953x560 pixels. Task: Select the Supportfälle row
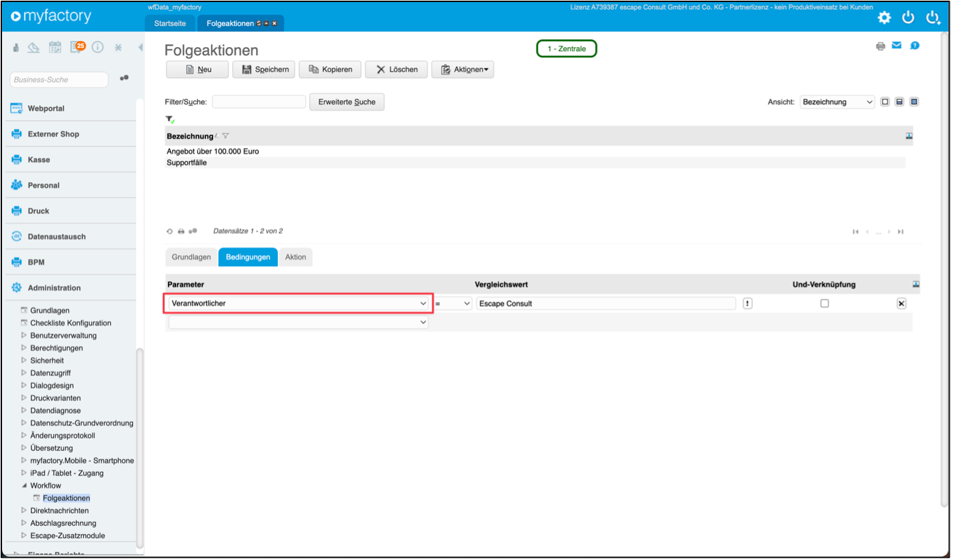click(536, 163)
